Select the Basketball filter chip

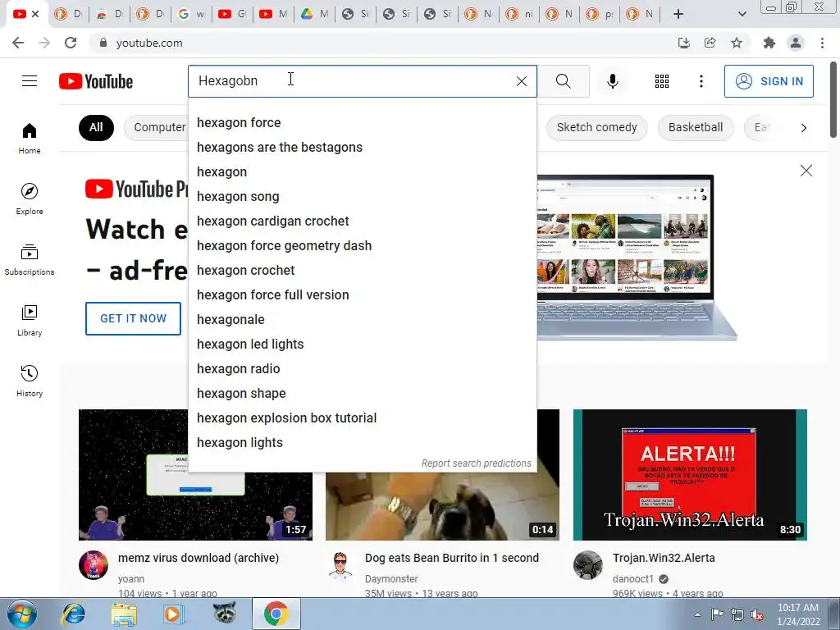[x=696, y=127]
